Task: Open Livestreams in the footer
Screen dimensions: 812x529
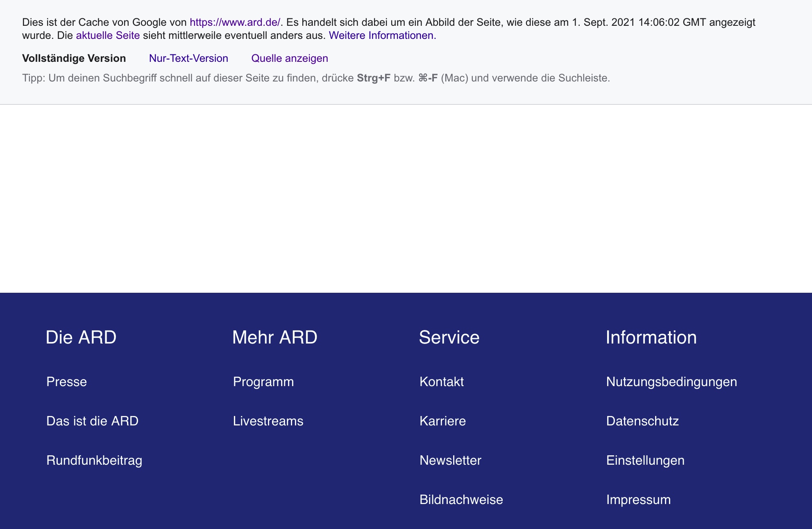Action: (x=268, y=421)
